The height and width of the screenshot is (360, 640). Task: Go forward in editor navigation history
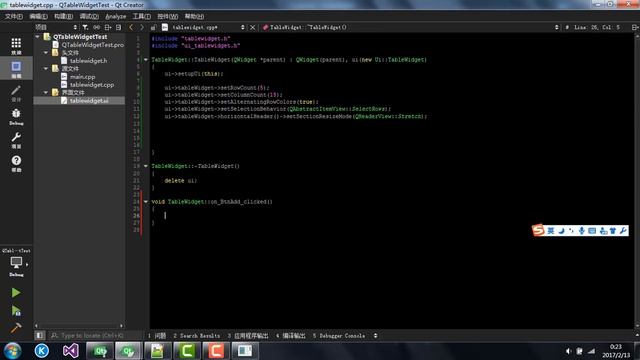click(142, 27)
